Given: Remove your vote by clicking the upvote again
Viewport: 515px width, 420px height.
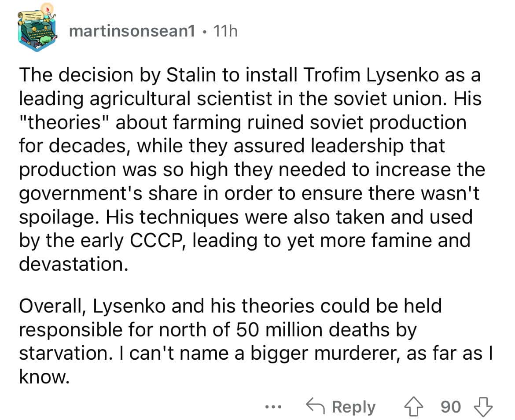Looking at the screenshot, I should (414, 406).
